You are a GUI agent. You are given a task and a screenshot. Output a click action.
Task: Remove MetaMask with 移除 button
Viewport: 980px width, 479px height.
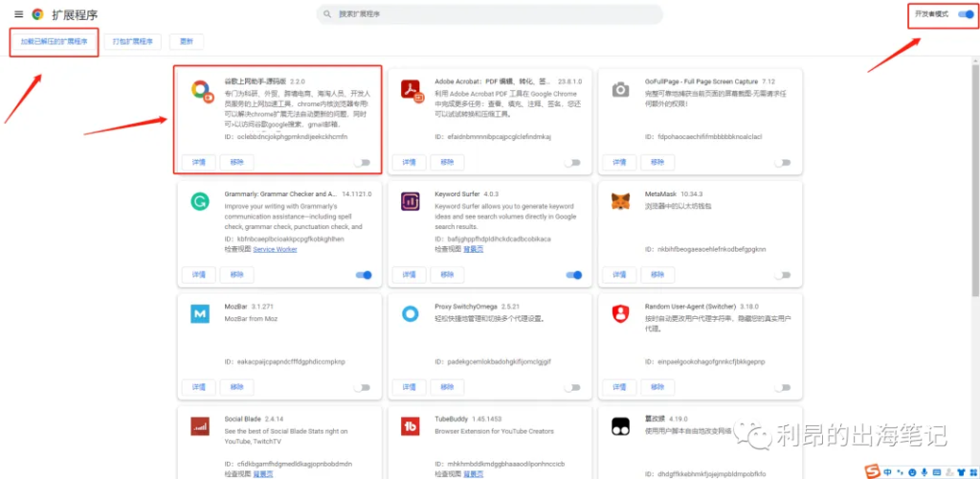[x=657, y=275]
